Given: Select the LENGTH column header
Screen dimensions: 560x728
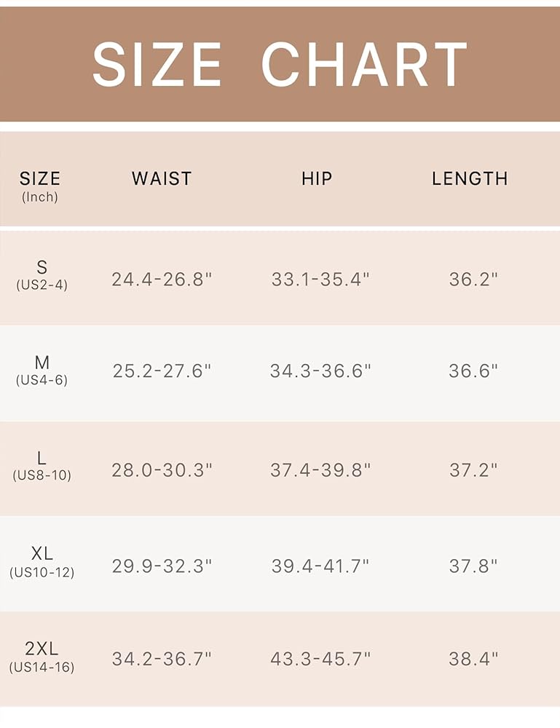Looking at the screenshot, I should coord(470,178).
